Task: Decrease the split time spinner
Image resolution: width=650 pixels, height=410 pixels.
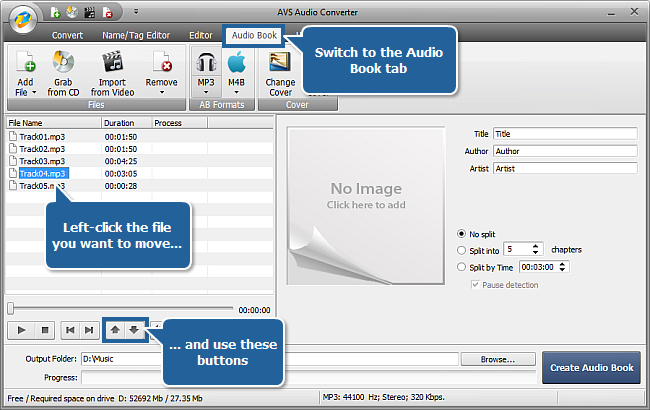Action: coord(562,270)
